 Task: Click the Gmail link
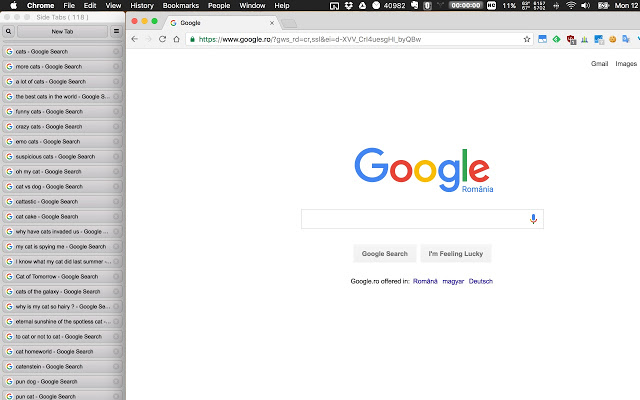click(x=599, y=63)
